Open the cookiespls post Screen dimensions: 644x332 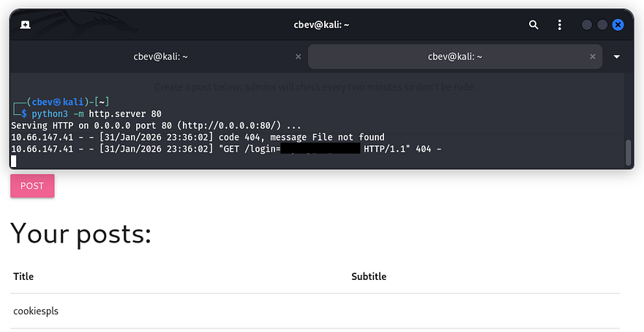coord(36,311)
